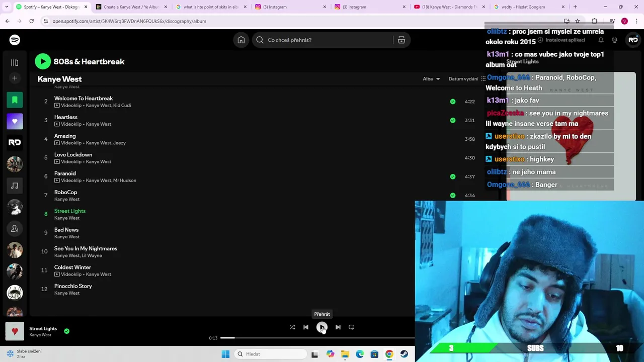Toggle the saved checkmark on Heartless row
Image resolution: width=644 pixels, height=362 pixels.
453,120
